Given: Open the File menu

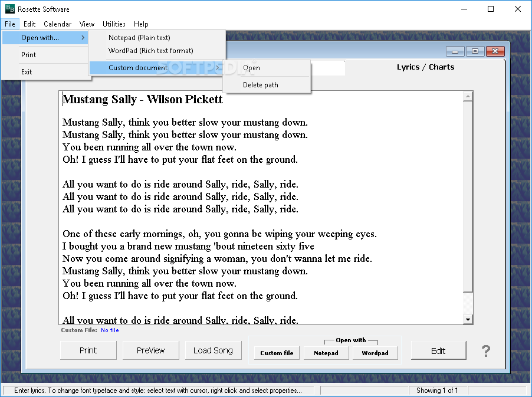Looking at the screenshot, I should 10,24.
